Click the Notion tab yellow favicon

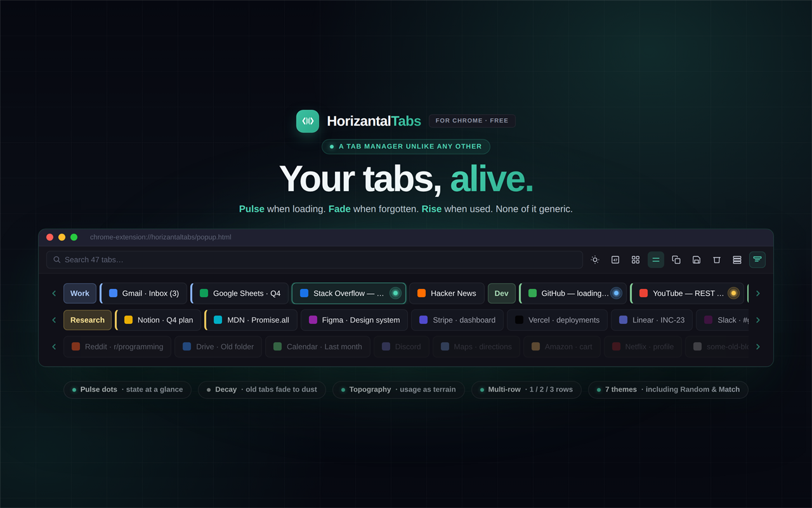(x=129, y=320)
